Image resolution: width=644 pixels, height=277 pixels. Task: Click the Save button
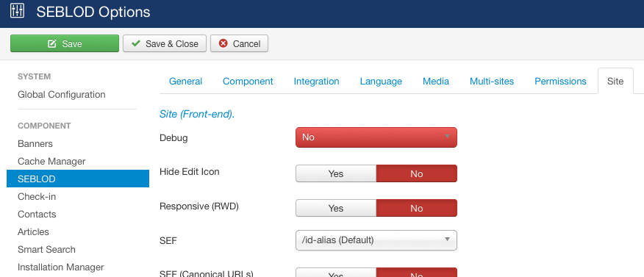pos(65,43)
